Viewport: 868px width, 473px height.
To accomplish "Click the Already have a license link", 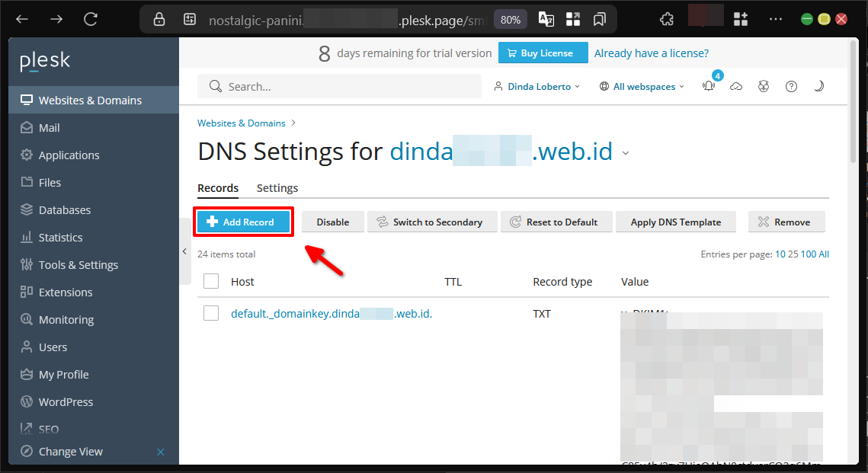I will (x=652, y=53).
